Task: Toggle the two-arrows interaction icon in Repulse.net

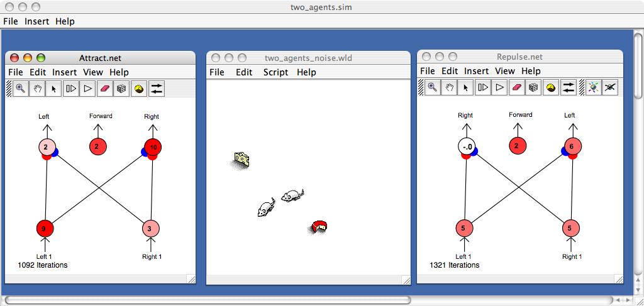Action: point(568,87)
